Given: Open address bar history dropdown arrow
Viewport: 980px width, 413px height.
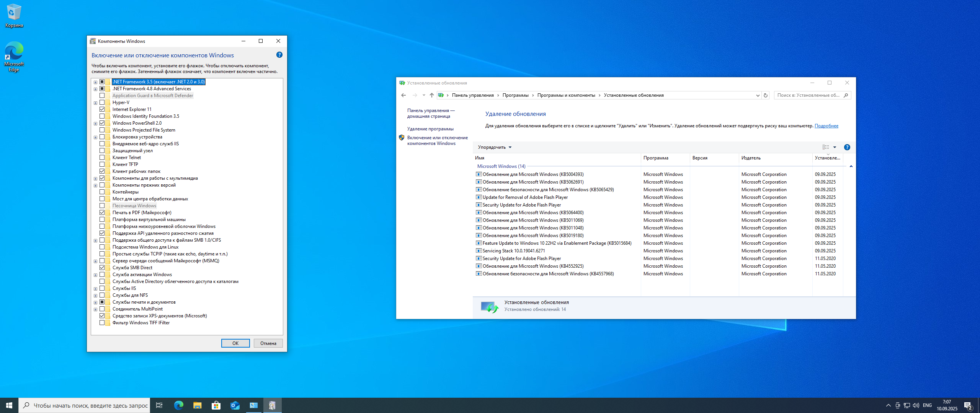Looking at the screenshot, I should [x=758, y=96].
